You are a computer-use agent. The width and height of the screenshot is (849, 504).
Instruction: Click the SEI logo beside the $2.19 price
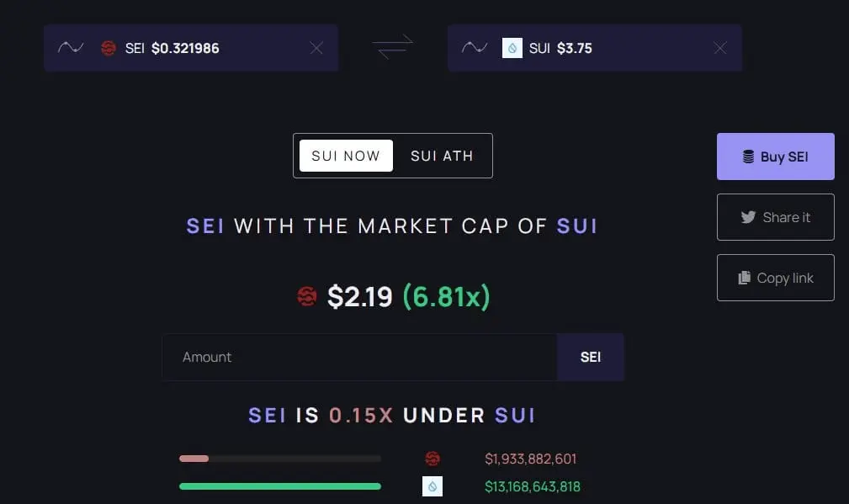click(307, 297)
